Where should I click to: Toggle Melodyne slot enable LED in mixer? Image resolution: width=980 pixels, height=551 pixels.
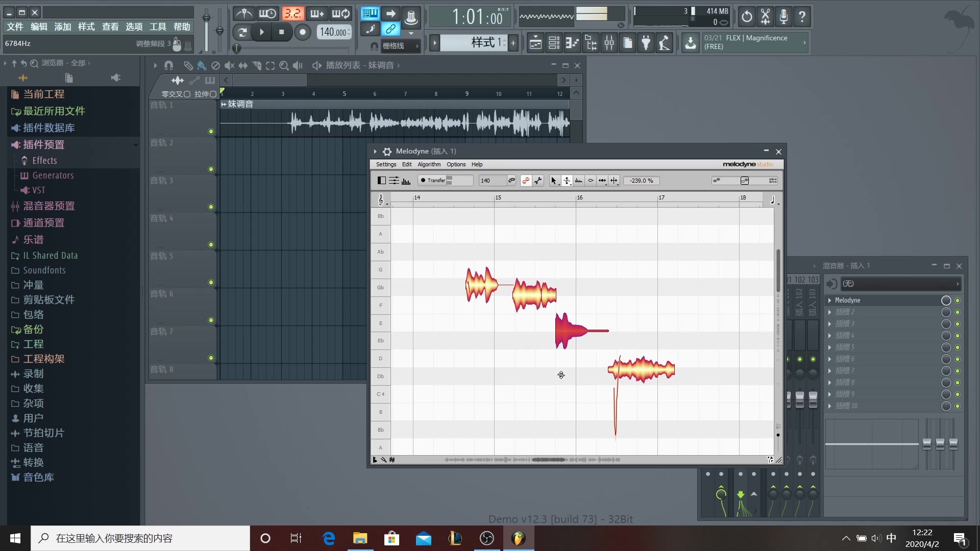[958, 300]
